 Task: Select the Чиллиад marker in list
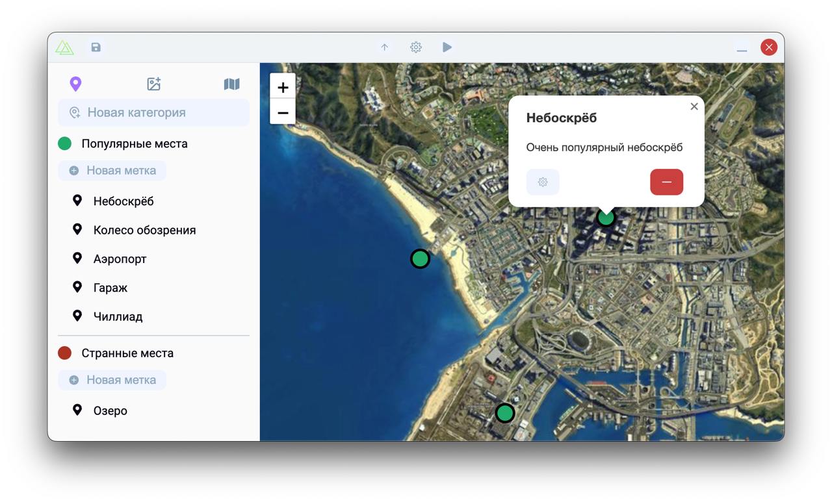[x=118, y=317]
